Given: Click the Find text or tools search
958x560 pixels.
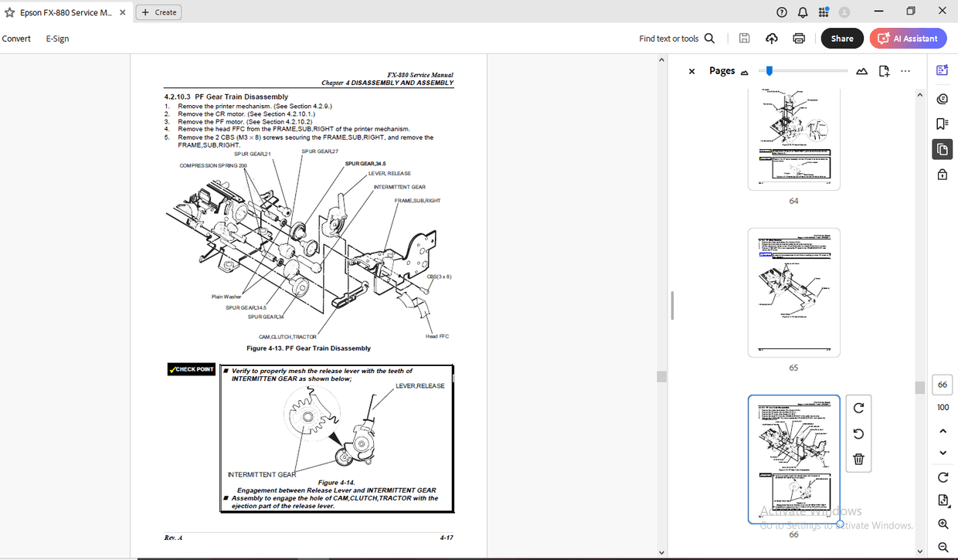Looking at the screenshot, I should coord(677,39).
